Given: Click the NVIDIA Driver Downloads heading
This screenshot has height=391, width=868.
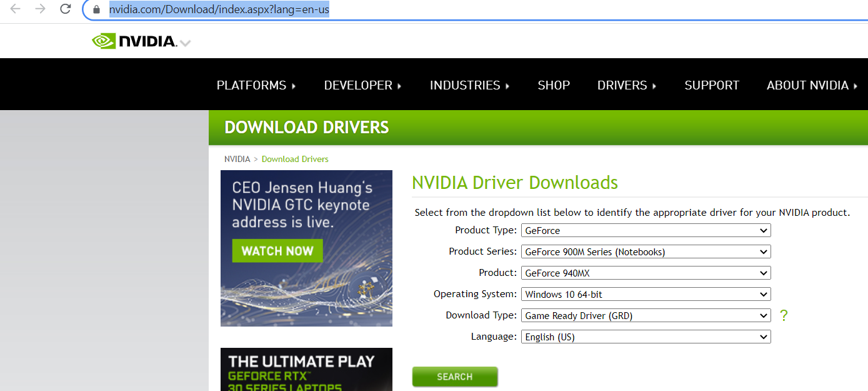Looking at the screenshot, I should (x=515, y=183).
